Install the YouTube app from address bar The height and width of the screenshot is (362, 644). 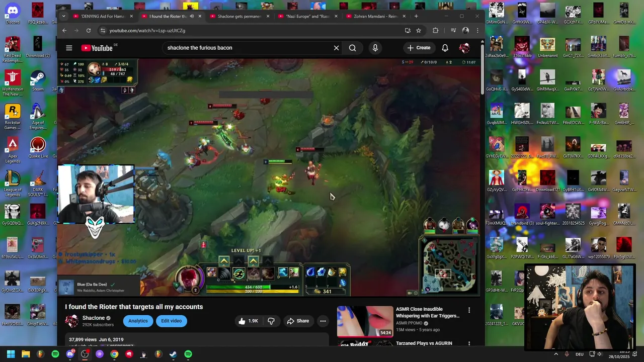pyautogui.click(x=408, y=31)
